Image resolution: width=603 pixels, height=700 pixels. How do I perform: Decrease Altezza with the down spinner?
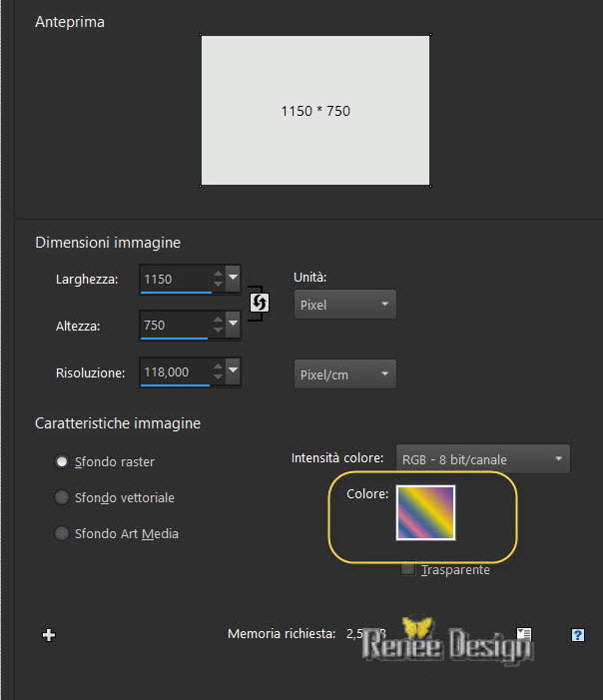click(218, 330)
